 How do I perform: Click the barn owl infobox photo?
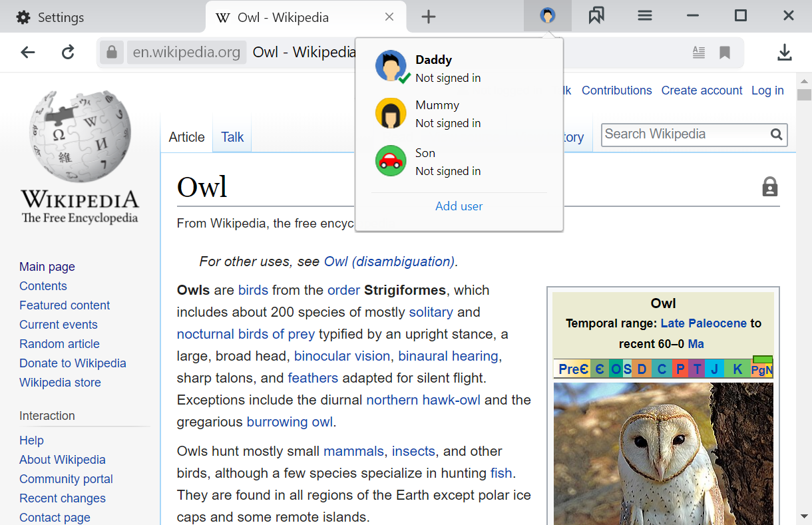663,454
